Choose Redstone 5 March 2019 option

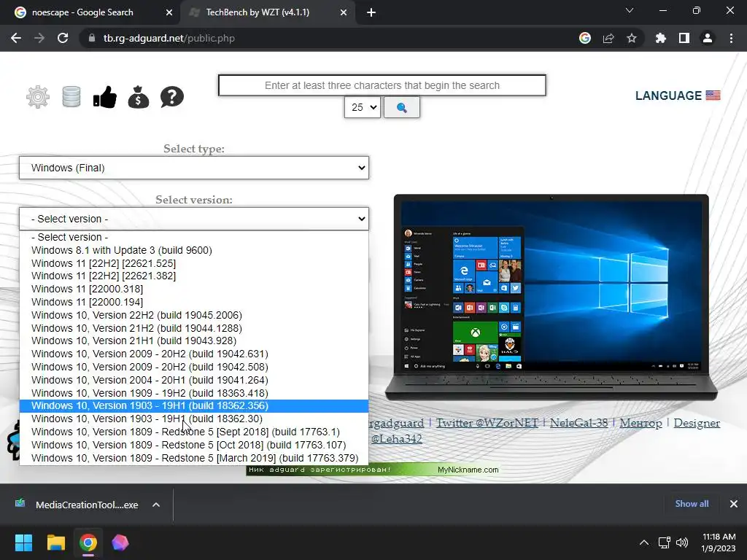tap(194, 458)
